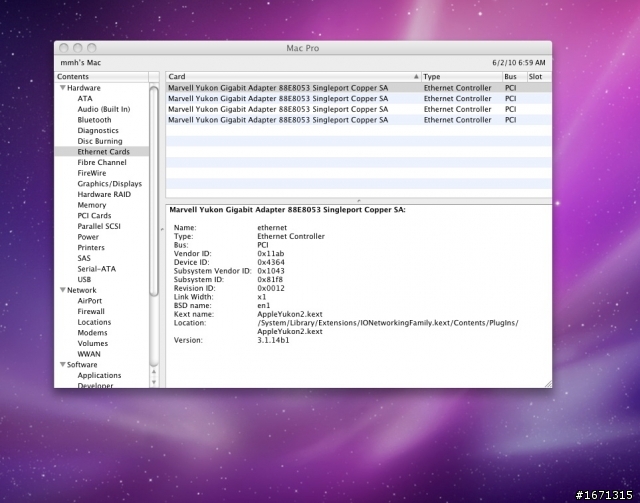
Task: Select PCI Cards in sidebar
Action: [x=94, y=216]
